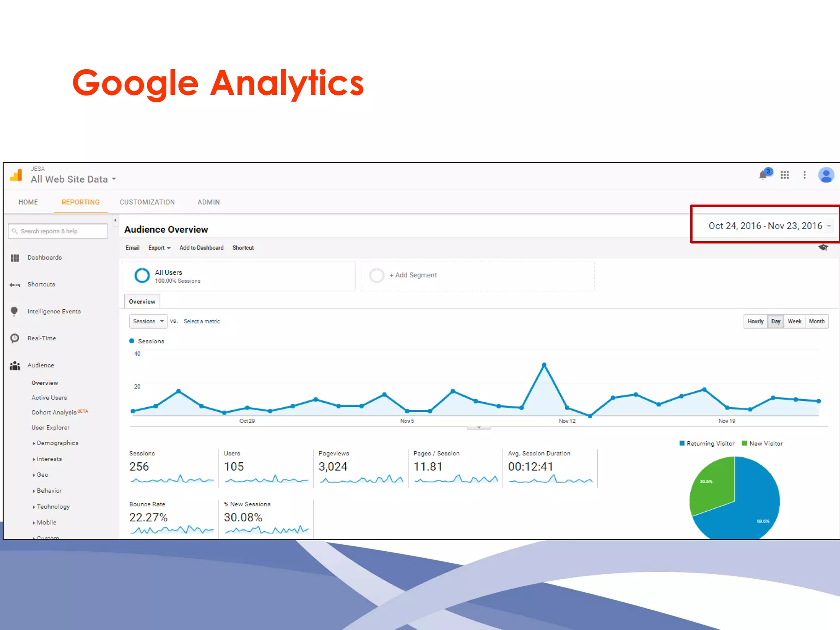This screenshot has width=840, height=630.
Task: Click the Real-Time sidebar label
Action: 42,338
